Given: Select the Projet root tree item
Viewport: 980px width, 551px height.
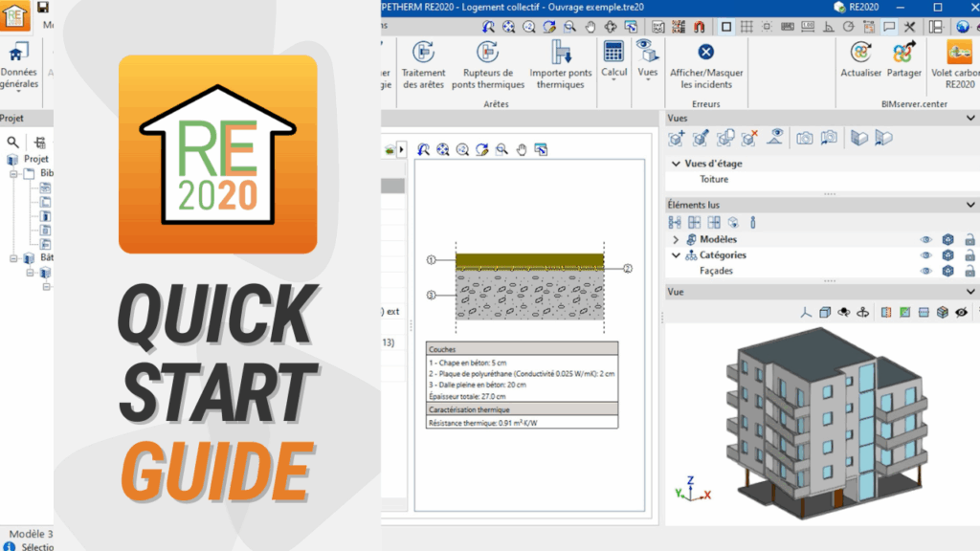Looking at the screenshot, I should pos(35,159).
